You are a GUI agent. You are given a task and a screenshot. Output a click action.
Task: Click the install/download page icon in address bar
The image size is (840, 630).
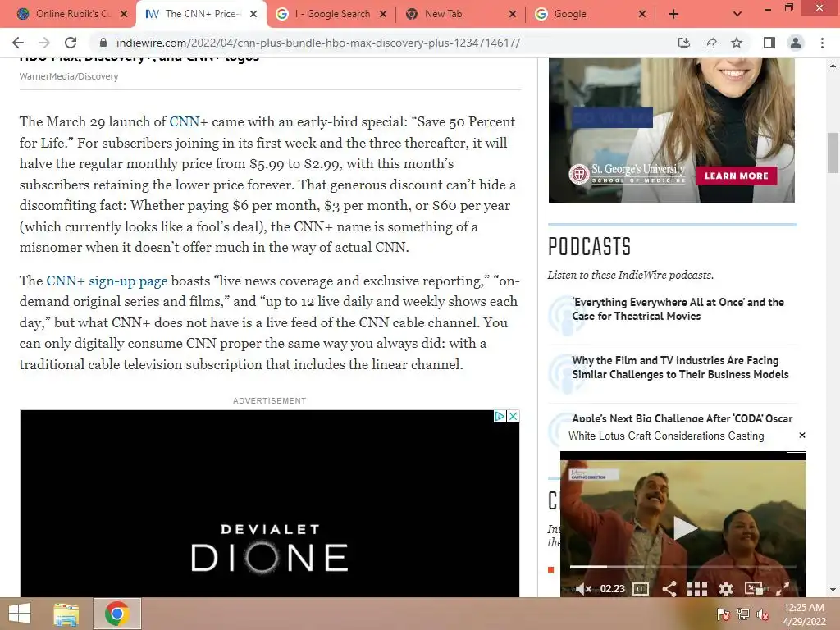coord(684,43)
